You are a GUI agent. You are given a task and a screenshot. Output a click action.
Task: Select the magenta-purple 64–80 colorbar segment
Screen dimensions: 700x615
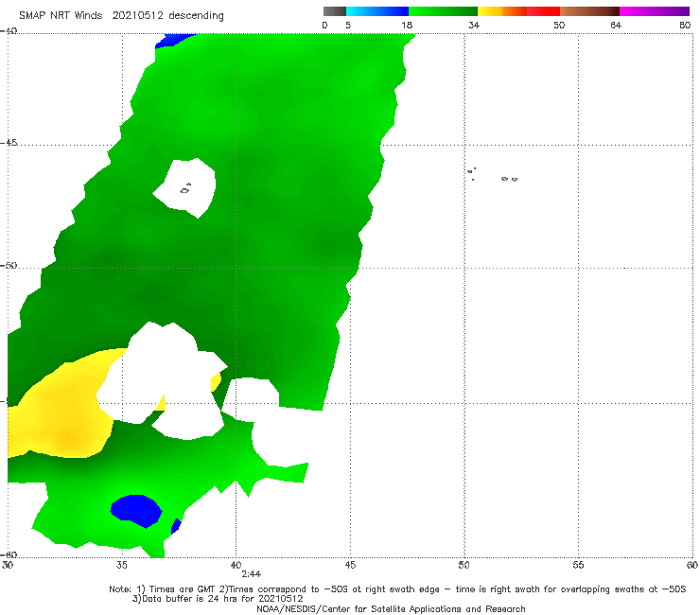click(x=655, y=11)
